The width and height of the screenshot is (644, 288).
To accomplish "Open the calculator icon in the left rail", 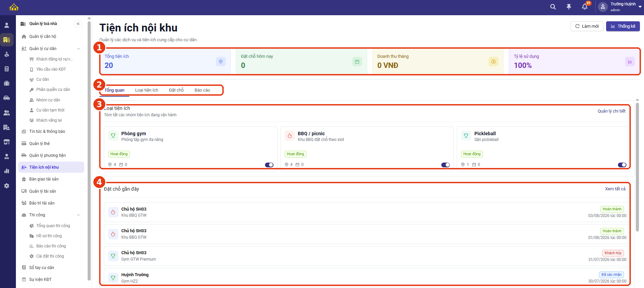I will 6,69.
